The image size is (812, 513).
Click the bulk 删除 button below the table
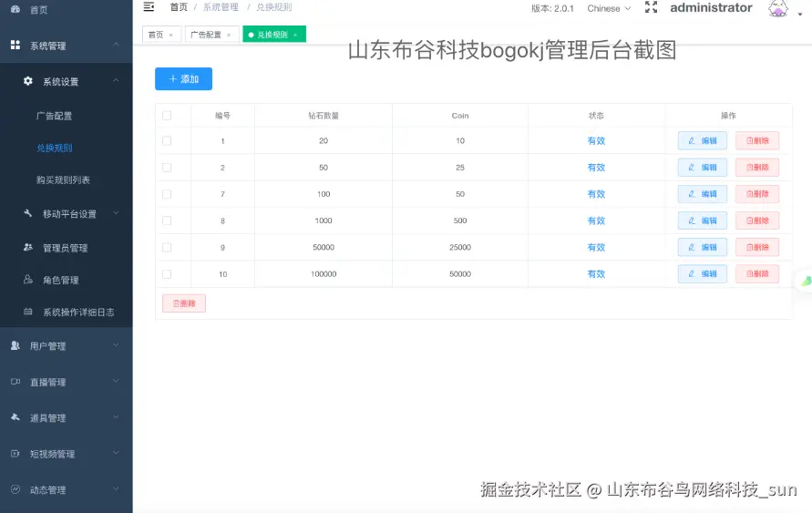(184, 303)
